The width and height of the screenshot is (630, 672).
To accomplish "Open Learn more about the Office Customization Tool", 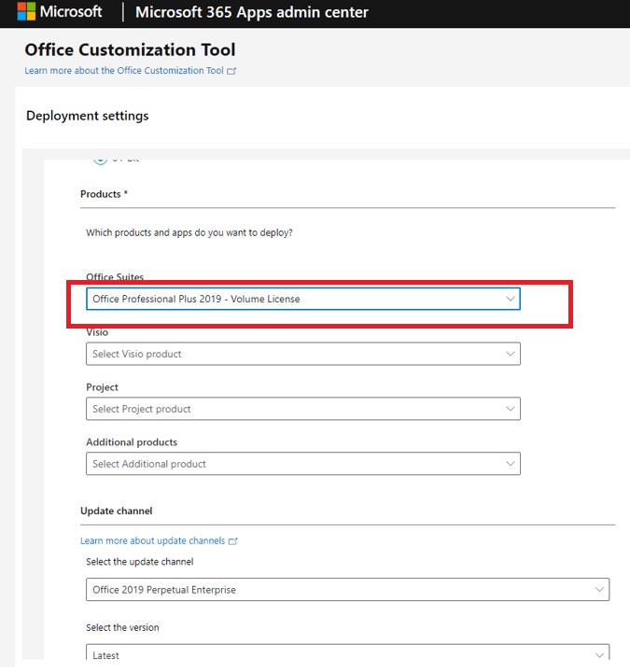I will [x=124, y=71].
